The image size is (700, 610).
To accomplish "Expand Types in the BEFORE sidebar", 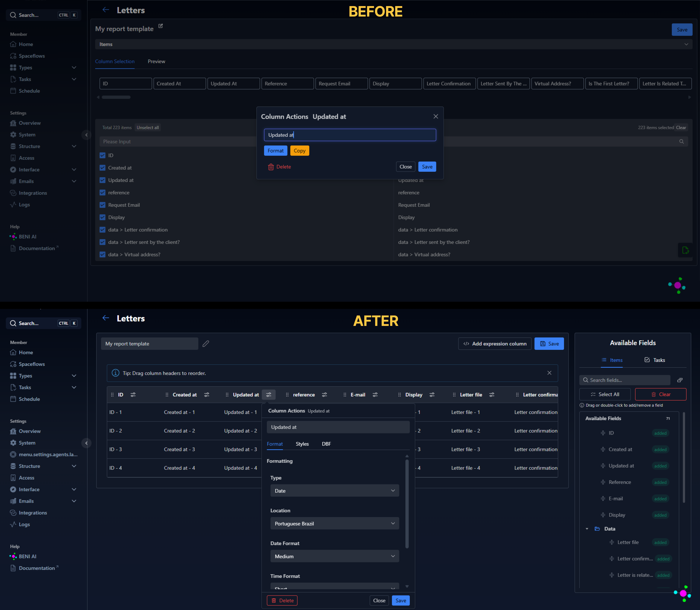I will pyautogui.click(x=74, y=68).
